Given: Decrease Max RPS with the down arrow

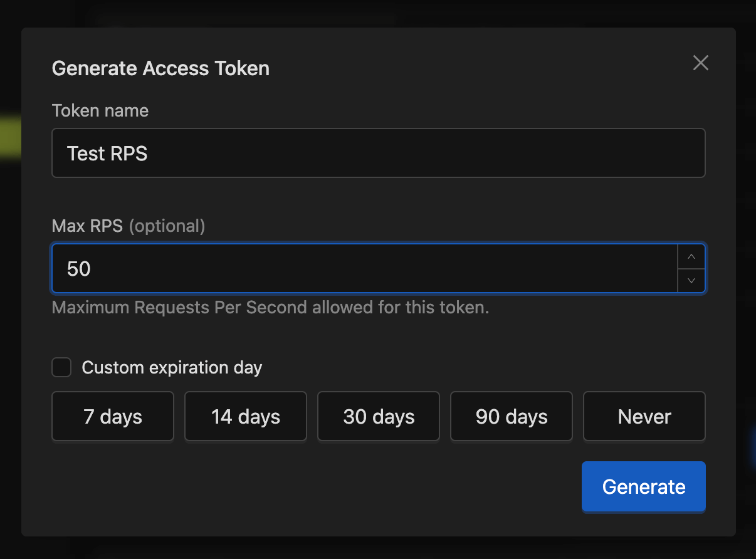Looking at the screenshot, I should [x=691, y=281].
